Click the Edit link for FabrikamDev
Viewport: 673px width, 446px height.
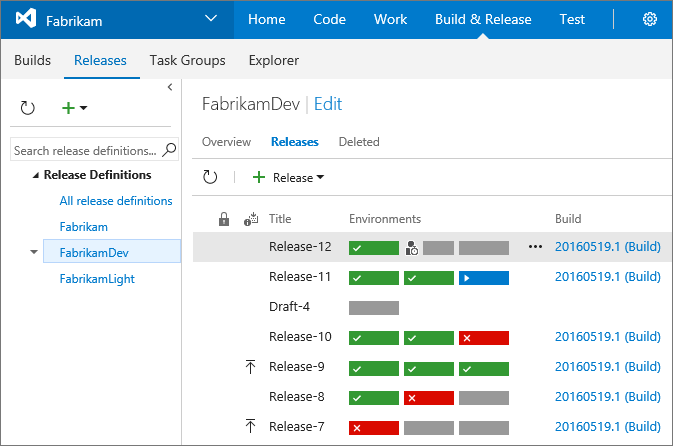click(328, 104)
